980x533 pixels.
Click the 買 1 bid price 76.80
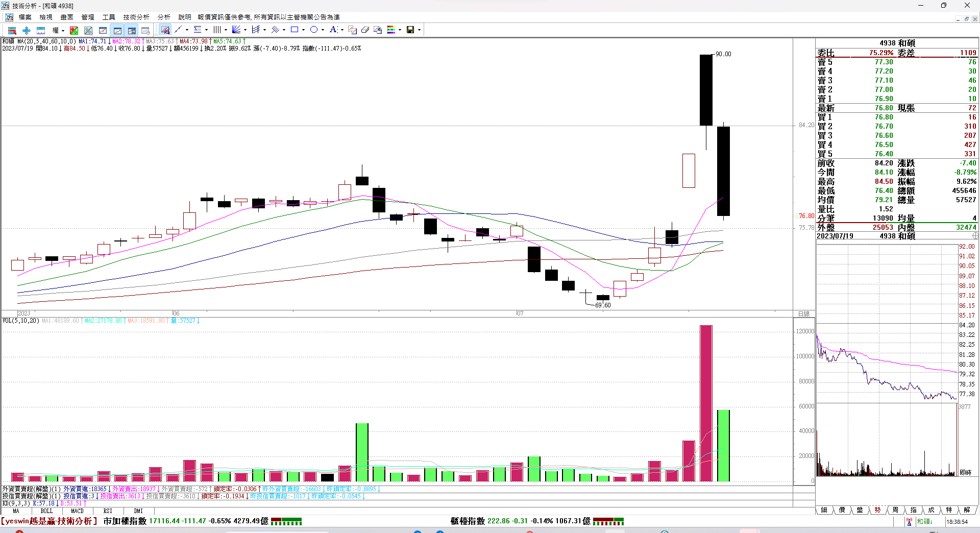pos(884,117)
